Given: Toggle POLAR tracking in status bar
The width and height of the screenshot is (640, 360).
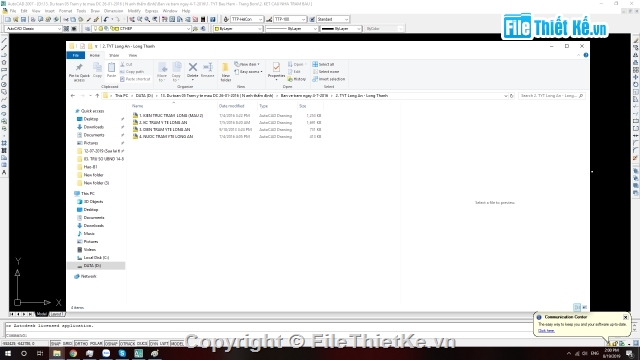Looking at the screenshot, I should click(x=96, y=344).
